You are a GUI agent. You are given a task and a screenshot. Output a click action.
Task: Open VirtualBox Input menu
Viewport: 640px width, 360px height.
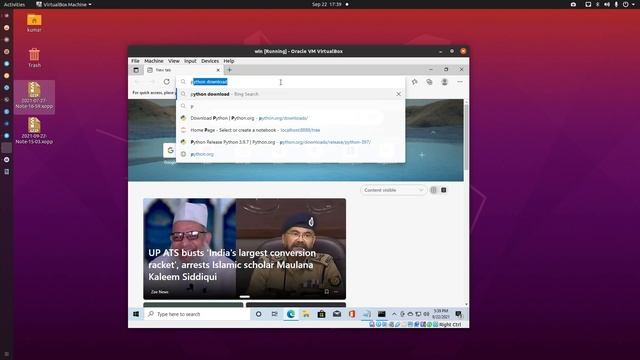(190, 61)
